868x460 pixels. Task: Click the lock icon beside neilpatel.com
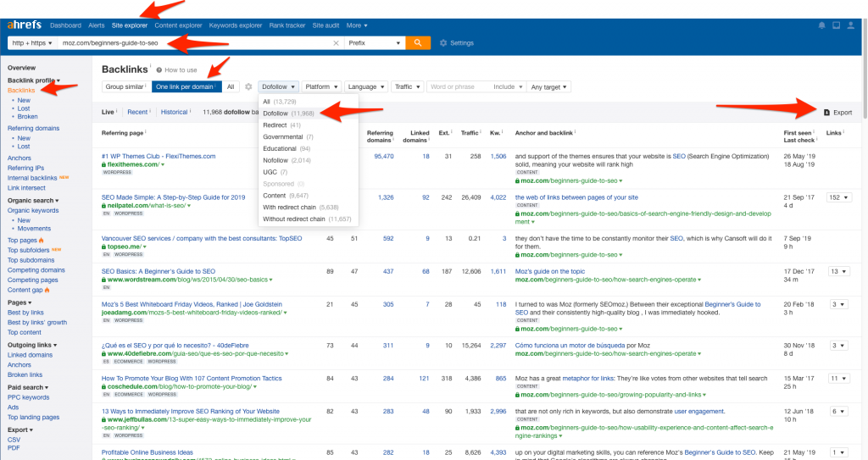[103, 205]
